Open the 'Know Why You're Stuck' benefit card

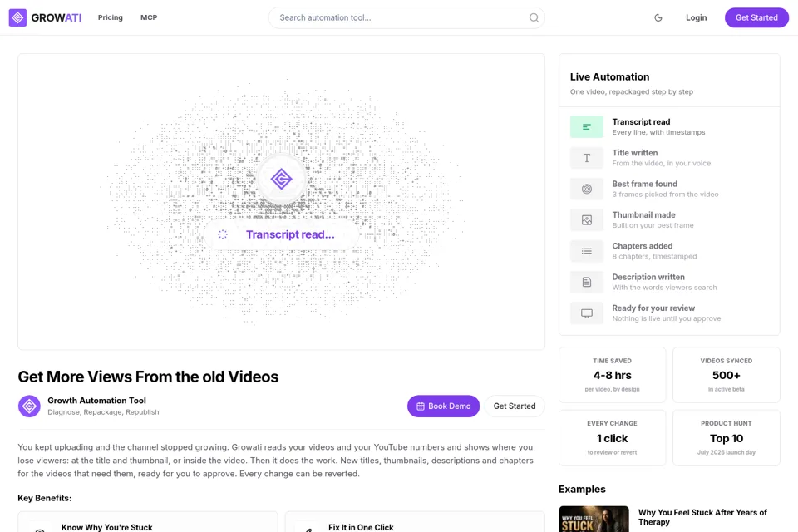pos(148,522)
